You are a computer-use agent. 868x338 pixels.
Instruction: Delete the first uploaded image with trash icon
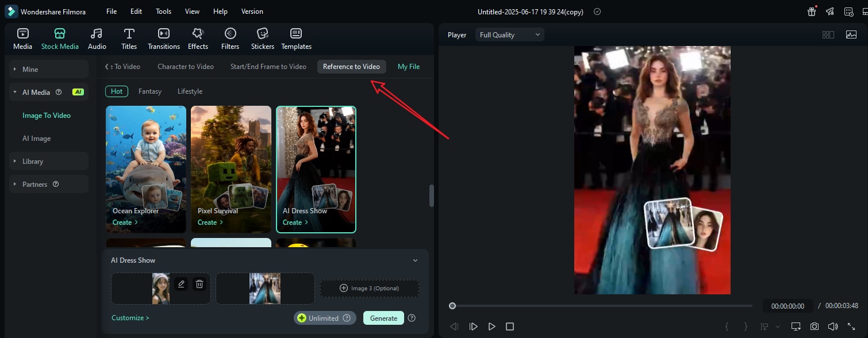pos(199,284)
